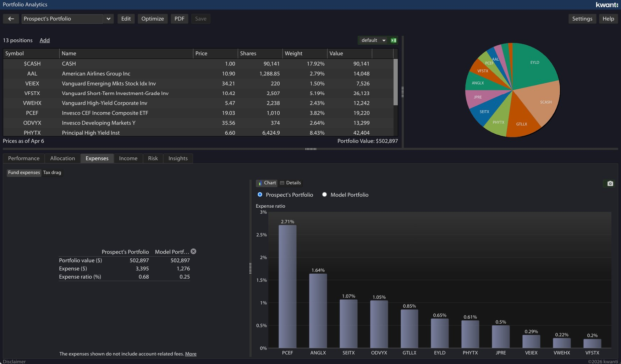
Task: Select Vanguard Emerging Mkts Stock Idx Inv
Action: [198, 84]
